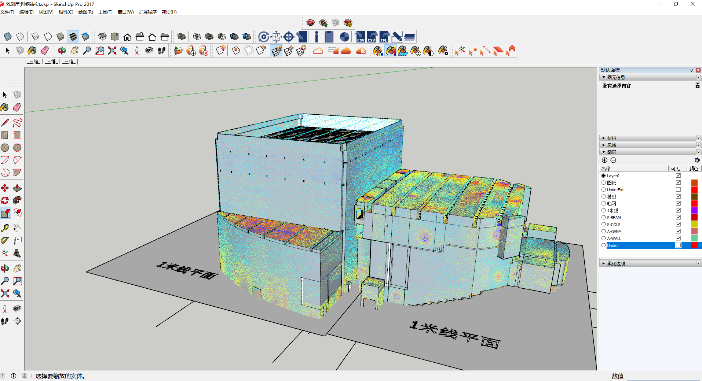
Task: Select the Polygon tool
Action: [x=17, y=148]
